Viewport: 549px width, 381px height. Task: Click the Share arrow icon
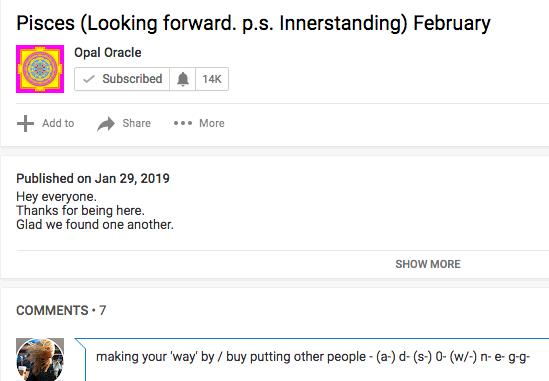106,124
